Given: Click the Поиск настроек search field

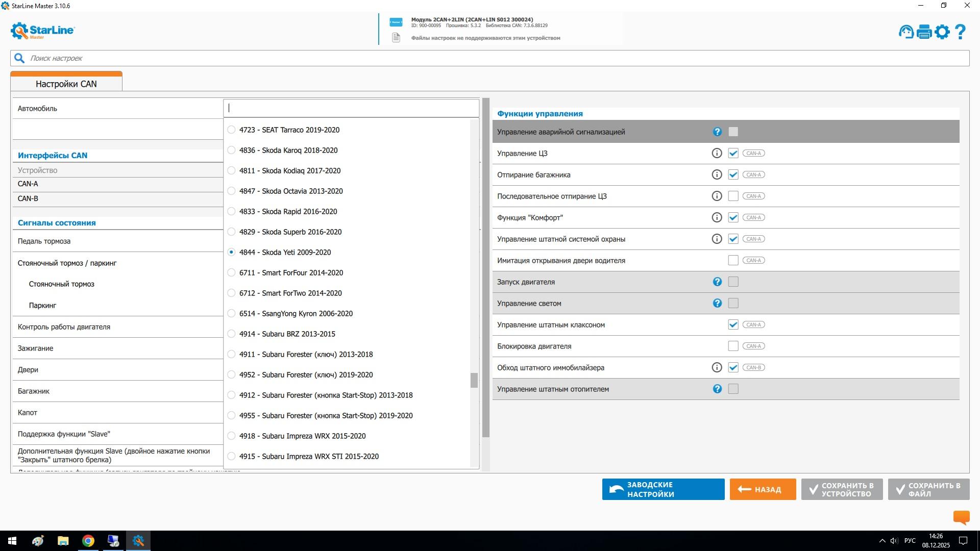Looking at the screenshot, I should pos(490,58).
